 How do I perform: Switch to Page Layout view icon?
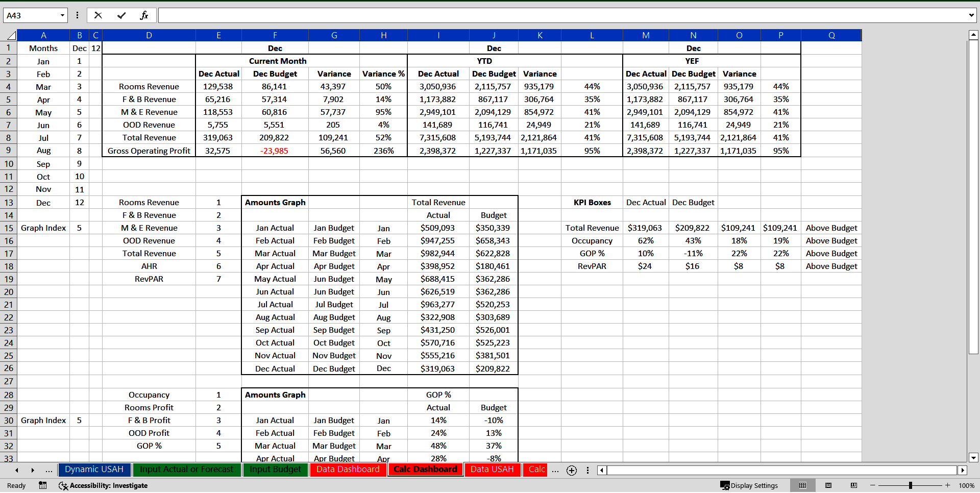[828, 485]
